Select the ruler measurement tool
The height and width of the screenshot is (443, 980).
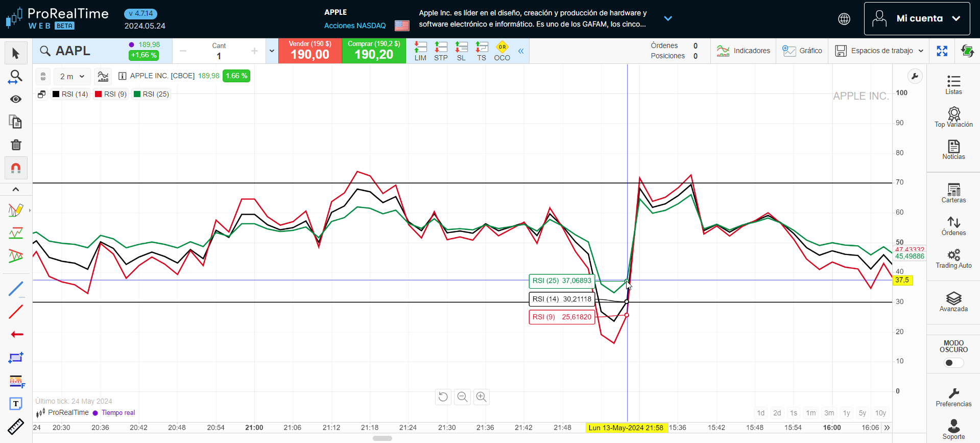point(16,427)
